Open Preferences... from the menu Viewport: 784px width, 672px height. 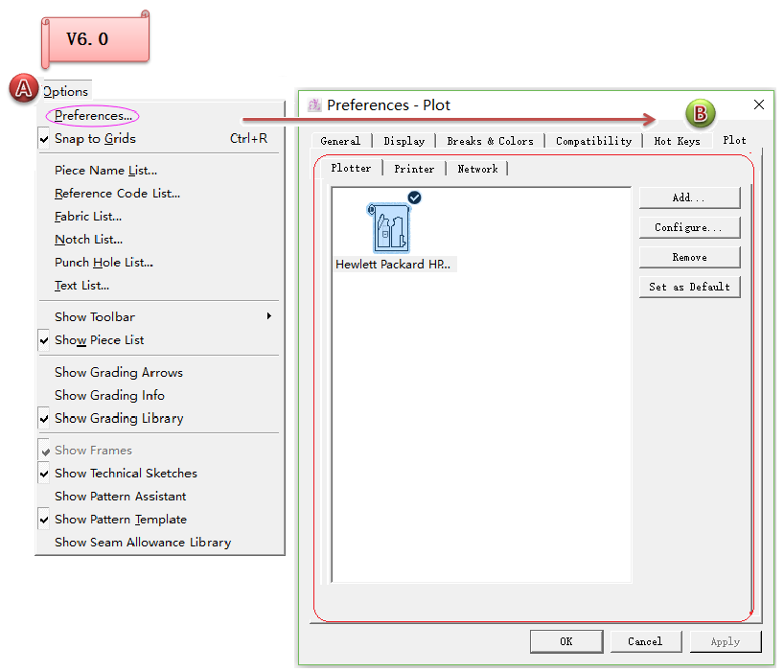pyautogui.click(x=93, y=116)
